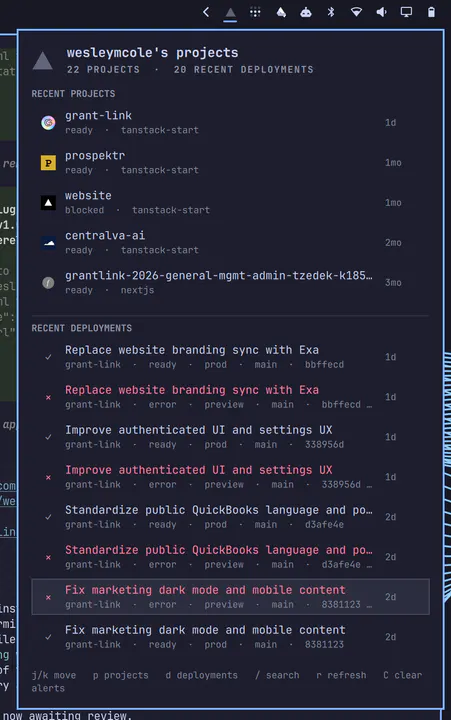
Task: Click the 'p projects' shortcut hint
Action: tap(120, 675)
